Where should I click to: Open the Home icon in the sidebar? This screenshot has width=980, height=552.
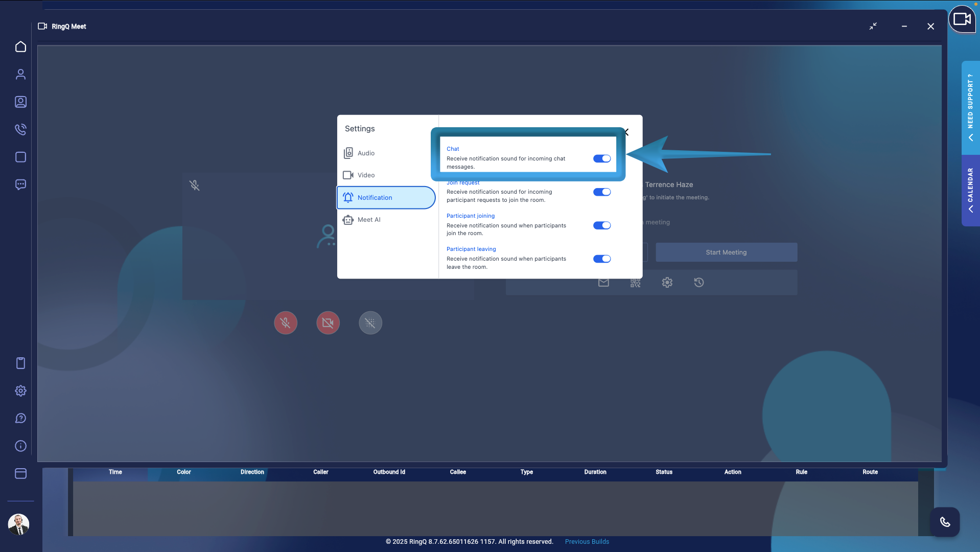click(x=20, y=47)
